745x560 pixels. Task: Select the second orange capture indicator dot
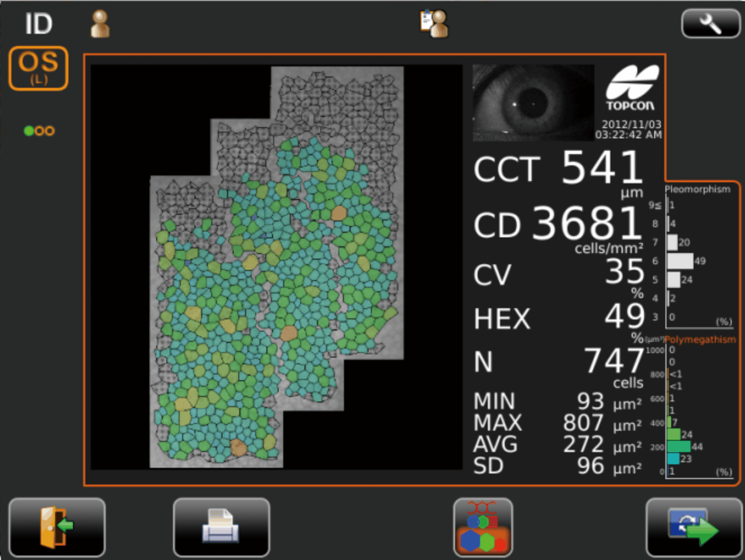coord(39,131)
